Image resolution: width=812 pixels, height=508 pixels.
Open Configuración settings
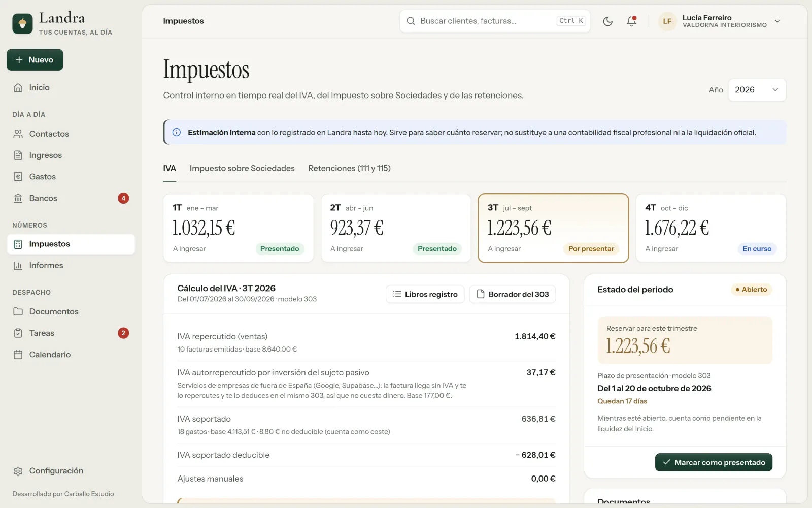click(x=71, y=471)
